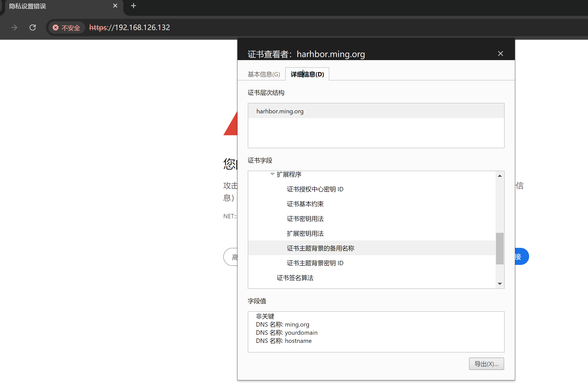Image resolution: width=588 pixels, height=392 pixels.
Task: Click the forward navigation arrow
Action: pos(14,28)
